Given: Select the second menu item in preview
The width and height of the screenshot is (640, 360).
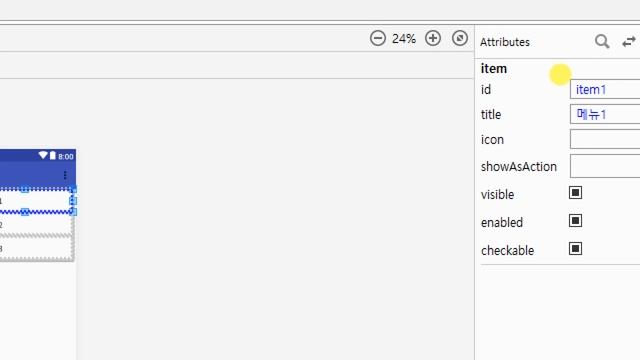Looking at the screenshot, I should click(x=36, y=224).
